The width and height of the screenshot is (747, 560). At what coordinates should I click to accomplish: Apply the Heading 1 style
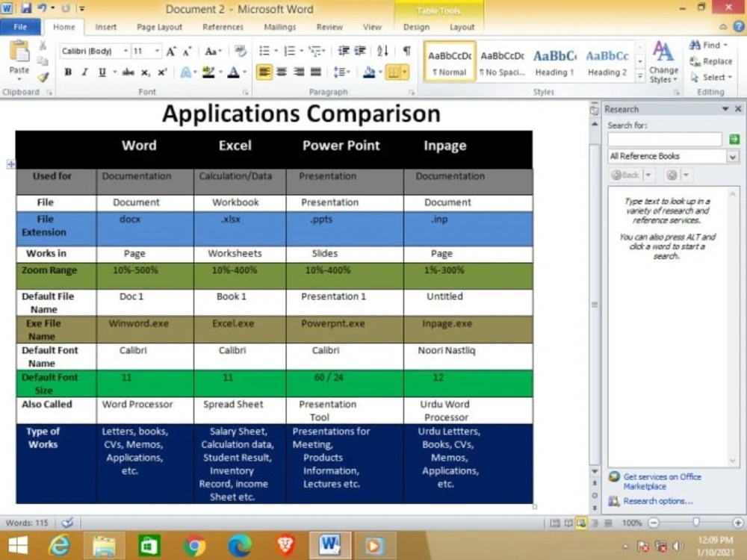coord(554,62)
